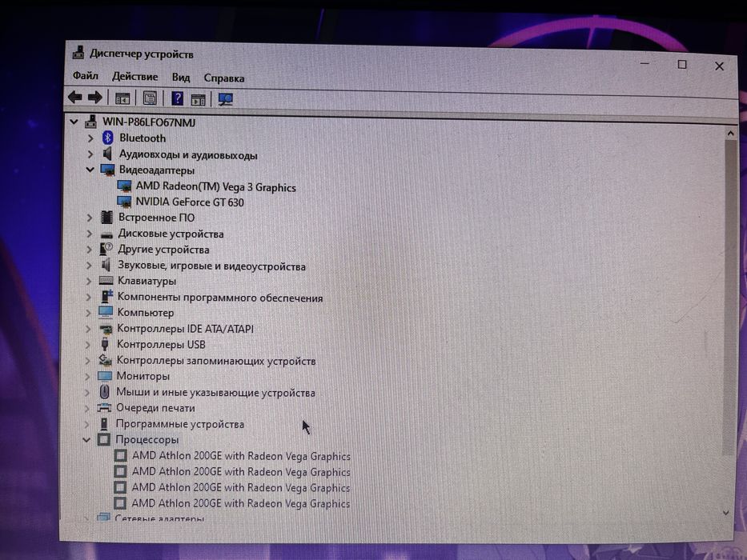
Task: Expand the Программные устройства category
Action: point(86,423)
